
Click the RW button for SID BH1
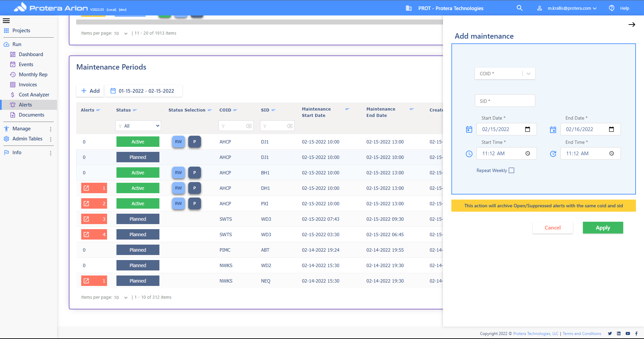(x=178, y=173)
